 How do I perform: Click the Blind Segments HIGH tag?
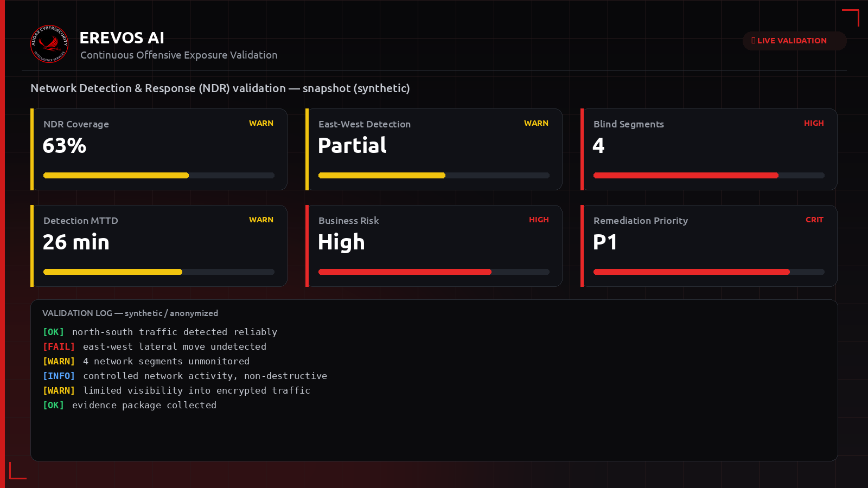tap(814, 124)
